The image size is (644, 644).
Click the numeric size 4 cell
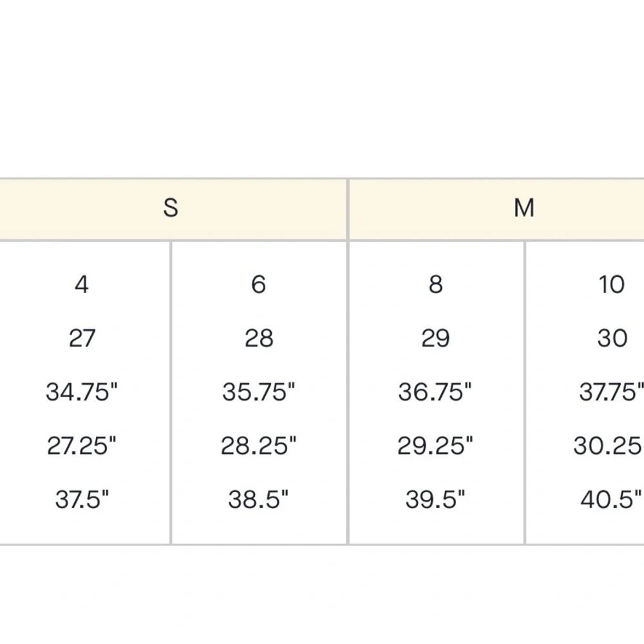82,284
